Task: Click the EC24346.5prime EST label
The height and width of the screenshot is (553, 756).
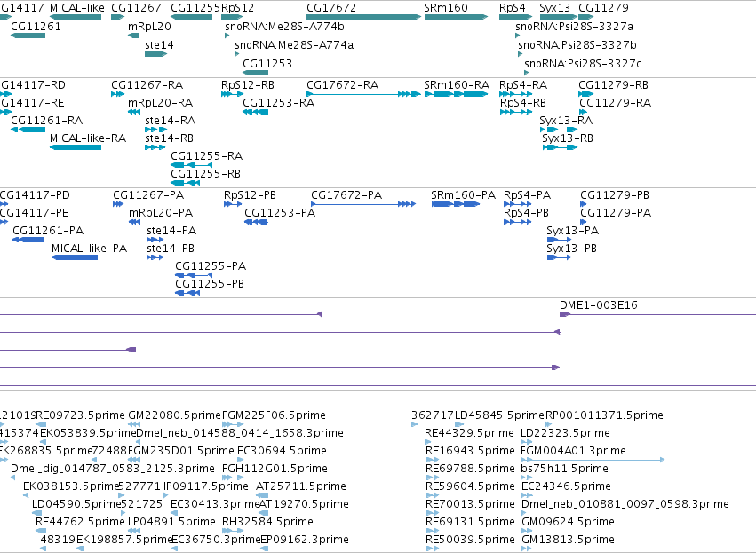Action: click(x=566, y=486)
